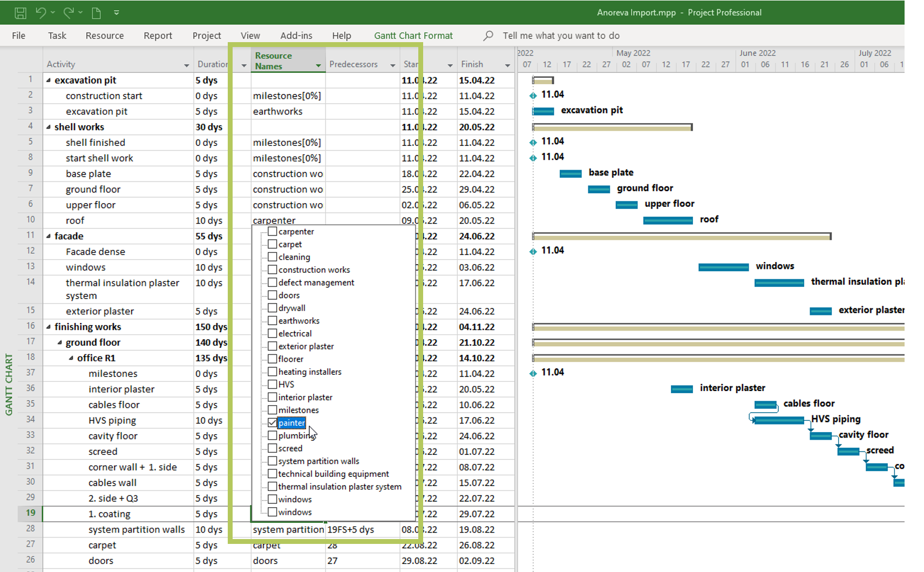924x572 pixels.
Task: Click the roof task Gantt bar
Action: [x=668, y=220]
